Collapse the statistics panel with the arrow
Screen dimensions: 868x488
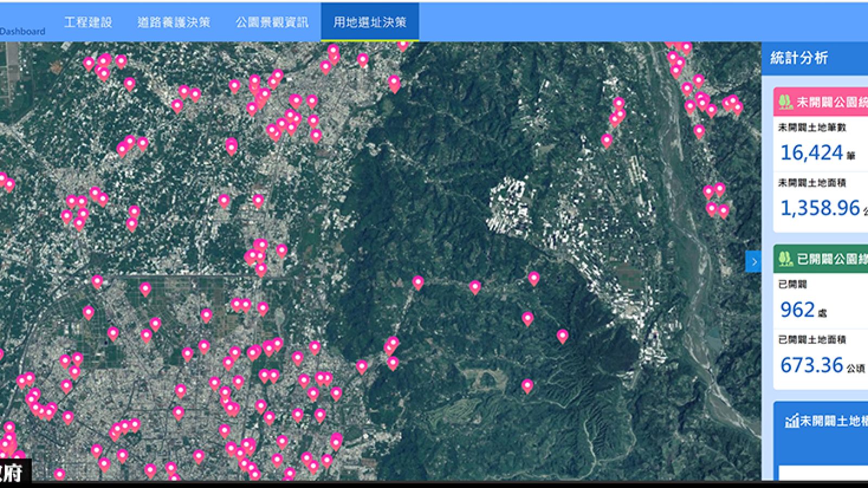pyautogui.click(x=754, y=262)
